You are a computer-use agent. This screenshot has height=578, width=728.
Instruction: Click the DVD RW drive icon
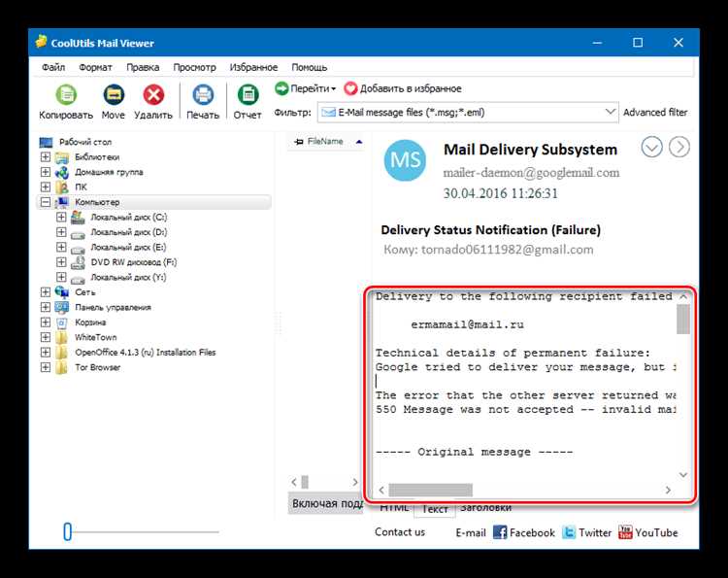[78, 262]
